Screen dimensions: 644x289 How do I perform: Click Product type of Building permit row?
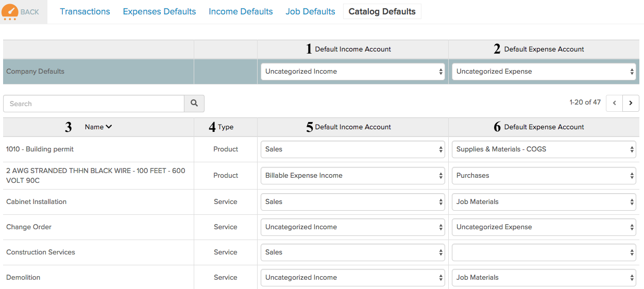pyautogui.click(x=226, y=149)
